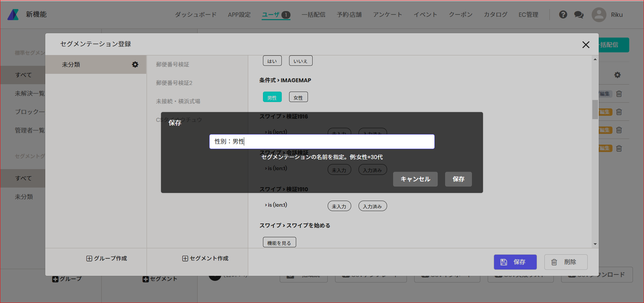The width and height of the screenshot is (644, 303).
Task: Toggle 入力済み chip under 会話検証
Action: (x=373, y=170)
